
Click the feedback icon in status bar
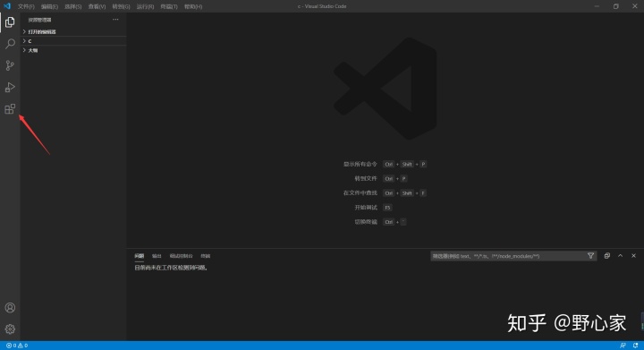(623, 346)
